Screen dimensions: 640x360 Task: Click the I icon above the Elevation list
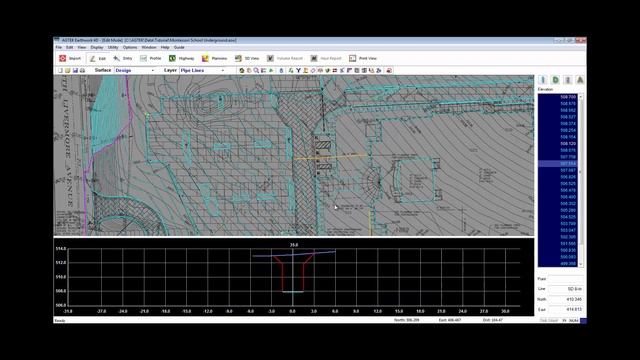point(543,80)
